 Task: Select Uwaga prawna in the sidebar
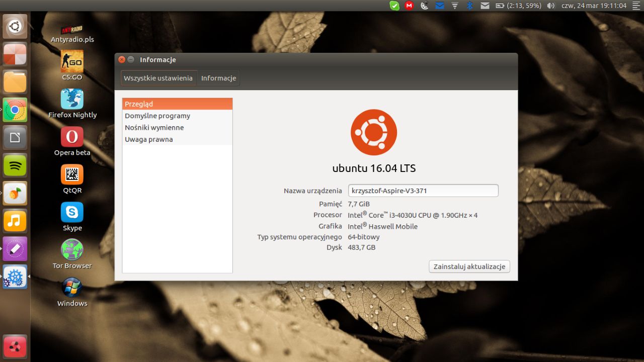point(178,139)
